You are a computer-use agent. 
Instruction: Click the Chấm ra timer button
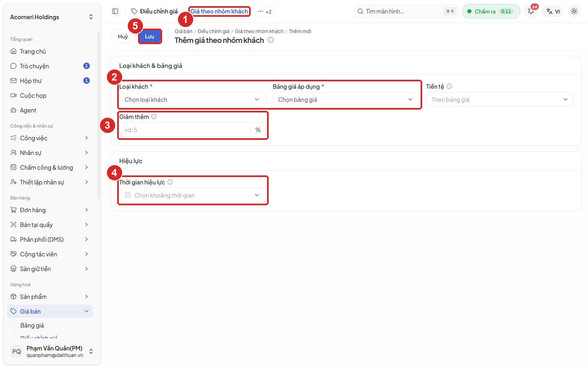click(x=491, y=11)
